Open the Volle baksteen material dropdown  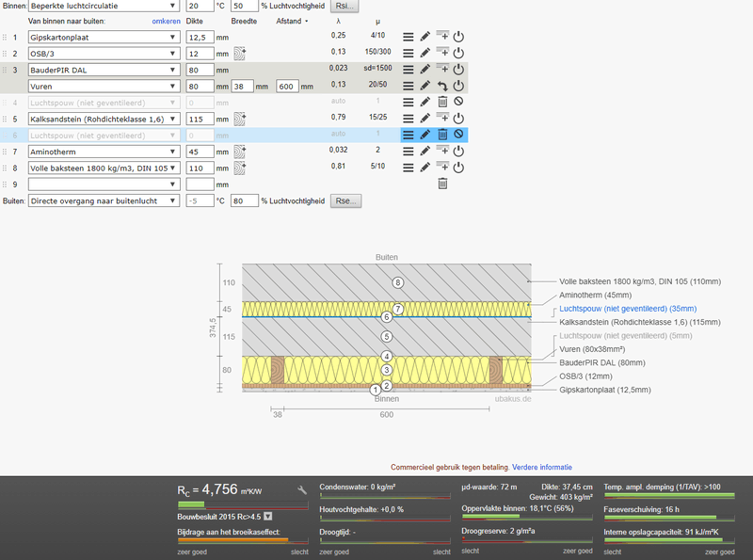coord(104,168)
